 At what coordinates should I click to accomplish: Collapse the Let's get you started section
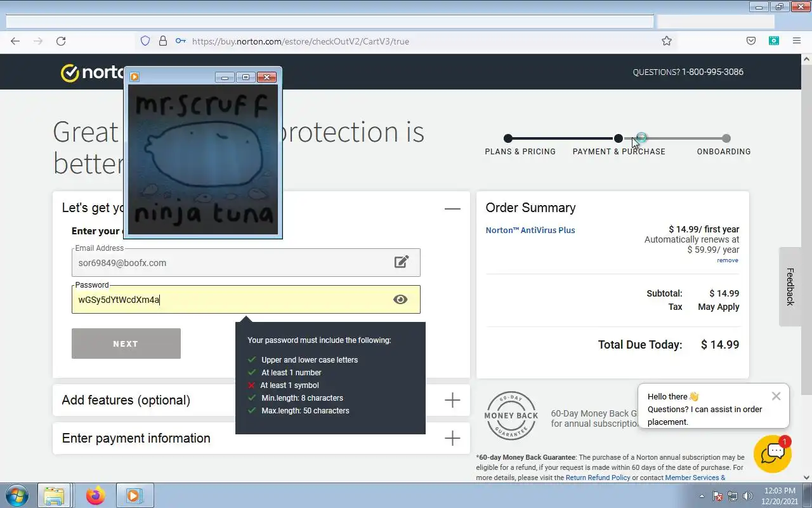coord(452,208)
